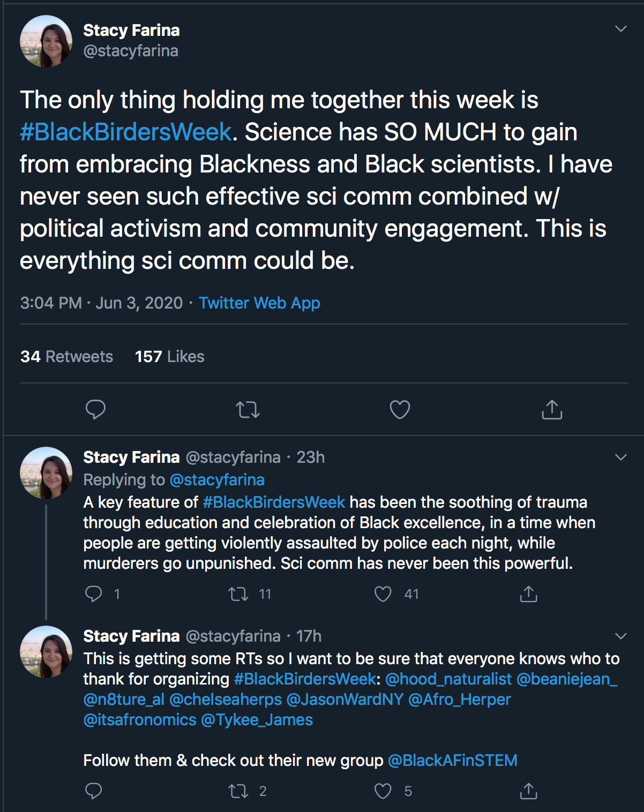Open Stacy Farina's main tweet avatar

pos(46,41)
